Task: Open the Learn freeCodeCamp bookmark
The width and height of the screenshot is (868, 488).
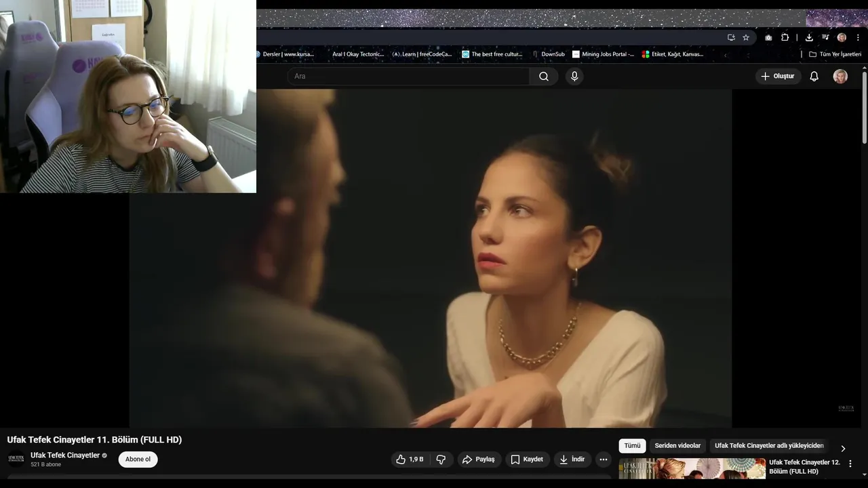Action: [422, 54]
